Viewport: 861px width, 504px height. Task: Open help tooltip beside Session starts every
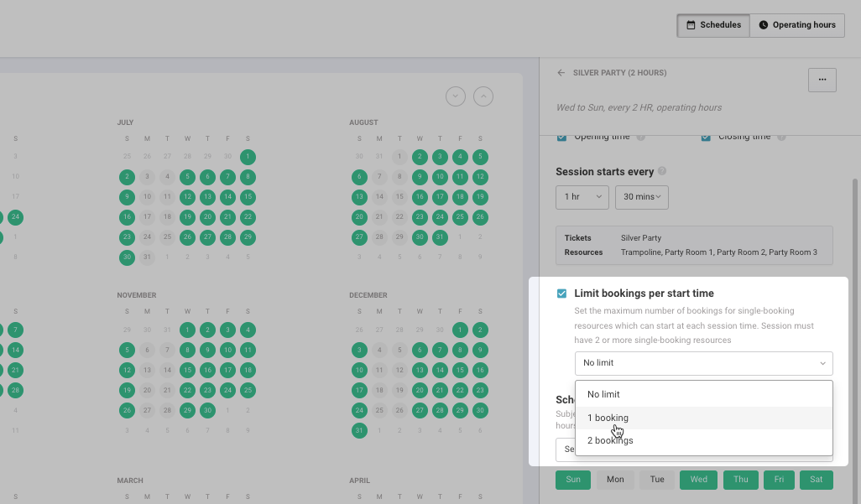(662, 171)
